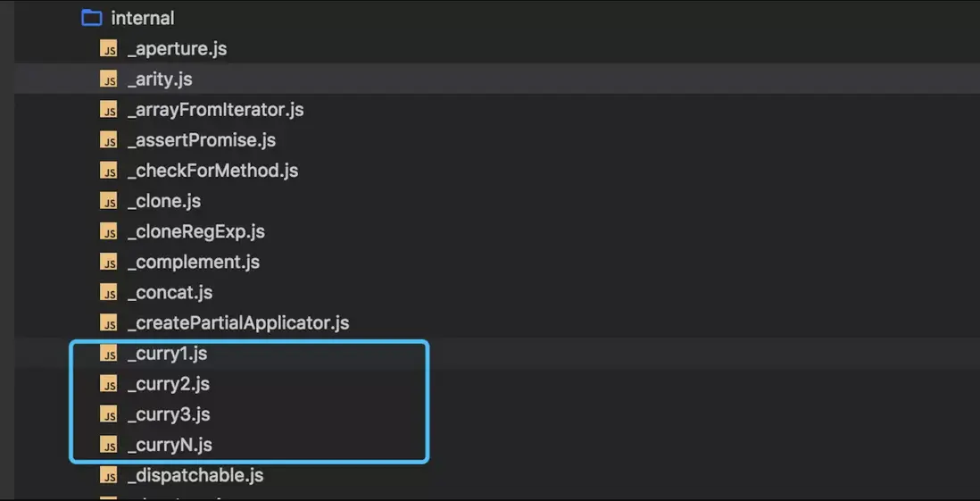Click the JS icon beside _clone.js
980x501 pixels.
109,202
